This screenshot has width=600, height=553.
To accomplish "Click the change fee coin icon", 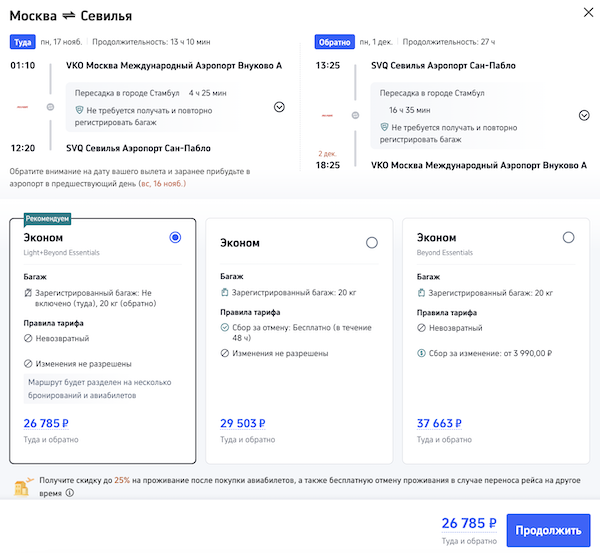I will tap(422, 352).
